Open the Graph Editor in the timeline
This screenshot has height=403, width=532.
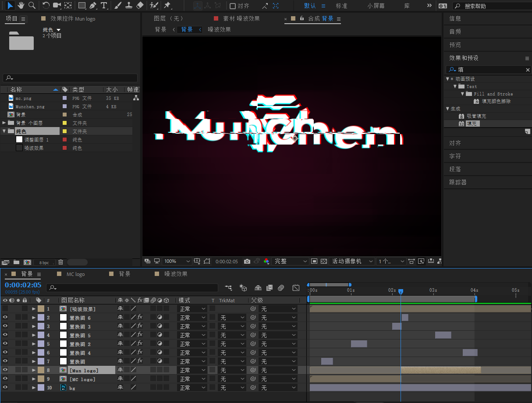coord(296,288)
